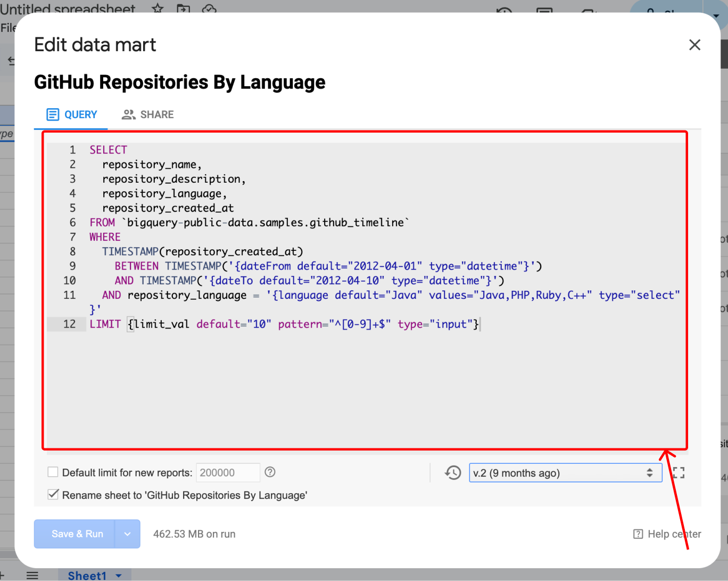Switch to the QUERY tab

click(72, 114)
